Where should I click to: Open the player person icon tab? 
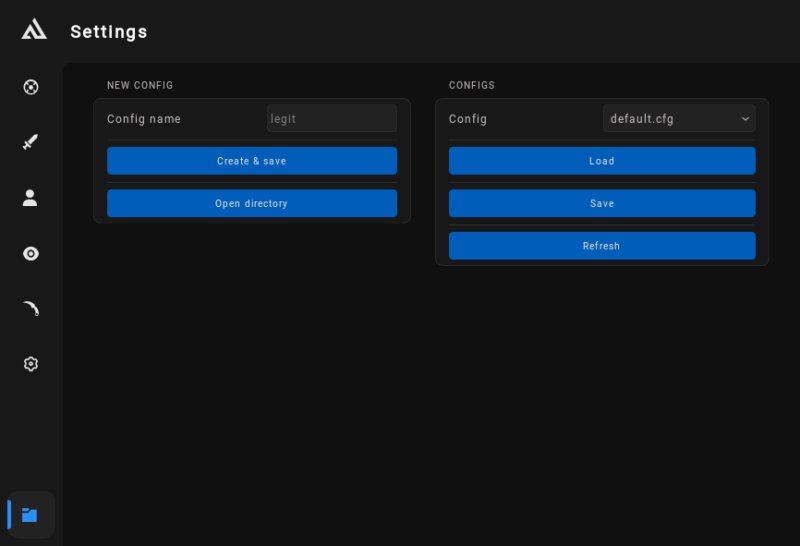point(31,198)
